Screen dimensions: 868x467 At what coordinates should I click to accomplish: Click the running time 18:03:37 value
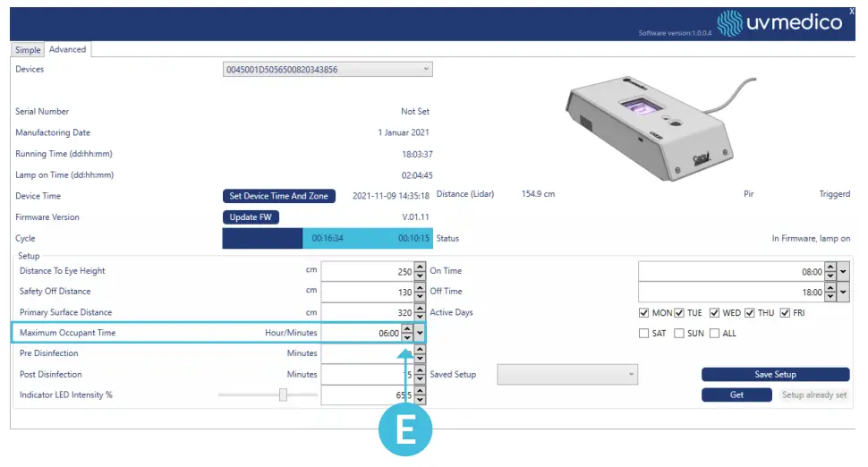417,154
